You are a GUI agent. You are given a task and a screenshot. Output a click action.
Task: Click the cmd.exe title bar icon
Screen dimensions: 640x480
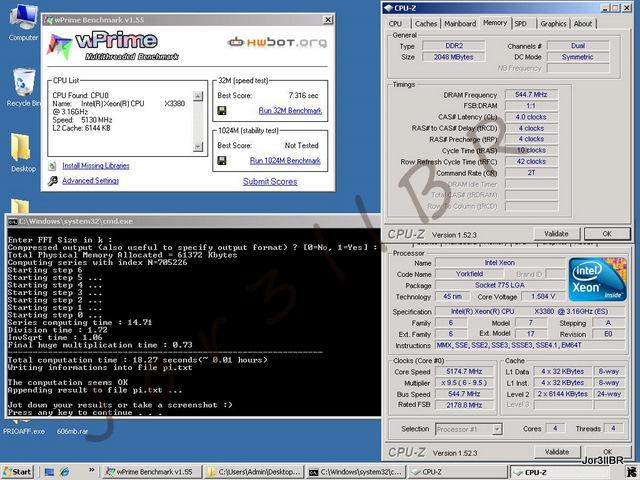13,222
